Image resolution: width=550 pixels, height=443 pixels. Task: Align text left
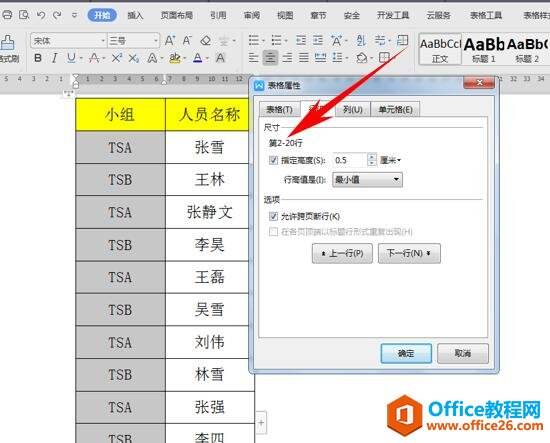tap(253, 58)
